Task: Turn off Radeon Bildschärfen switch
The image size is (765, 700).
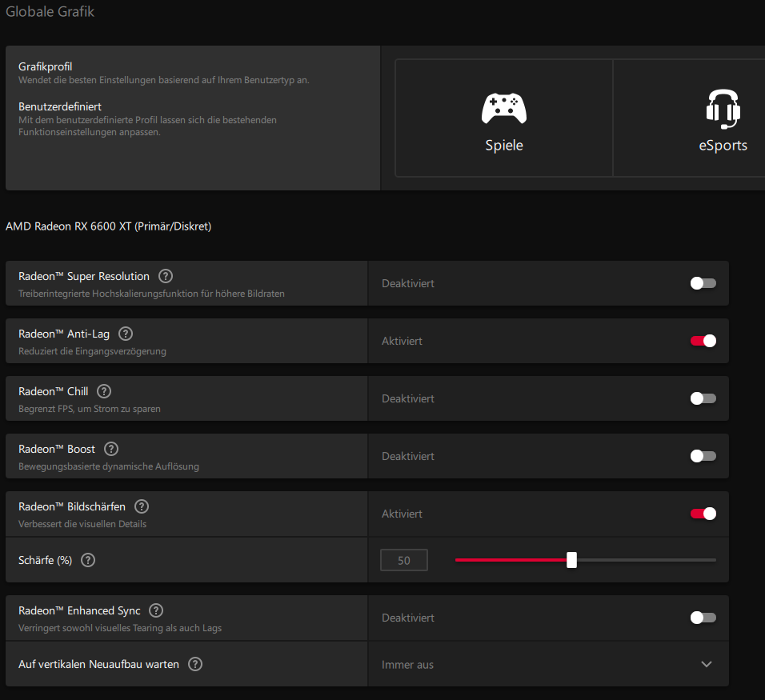Action: (x=703, y=514)
